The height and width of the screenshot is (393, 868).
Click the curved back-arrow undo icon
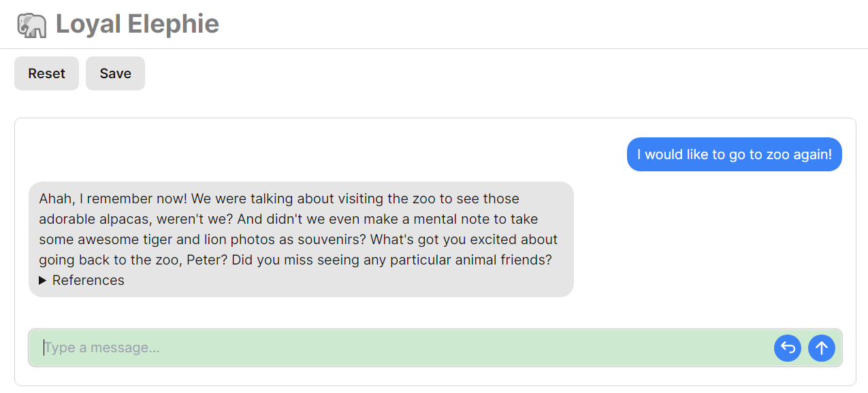coord(788,348)
